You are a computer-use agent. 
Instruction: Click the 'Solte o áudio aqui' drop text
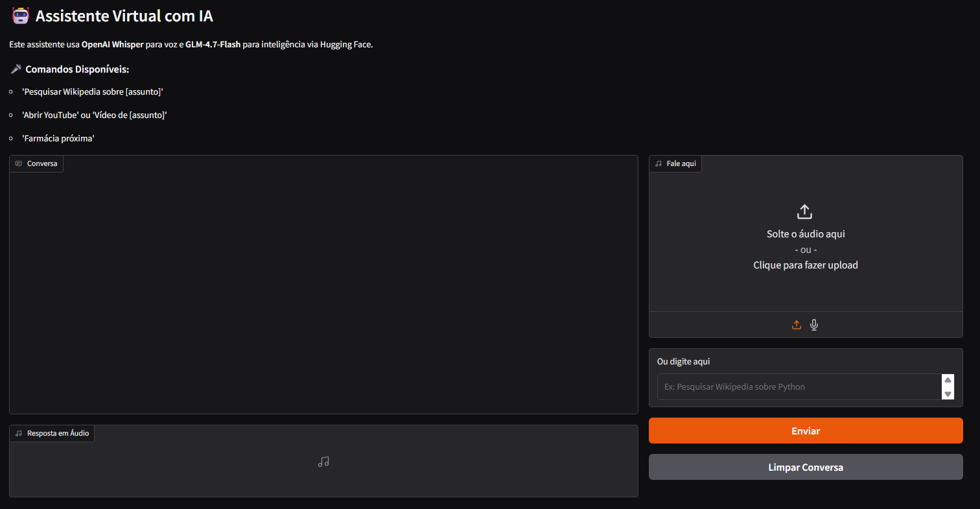806,233
